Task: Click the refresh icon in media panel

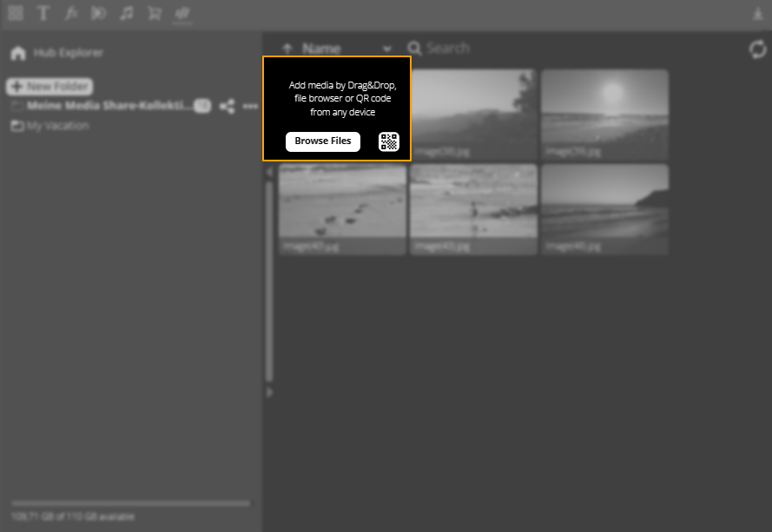Action: point(757,49)
